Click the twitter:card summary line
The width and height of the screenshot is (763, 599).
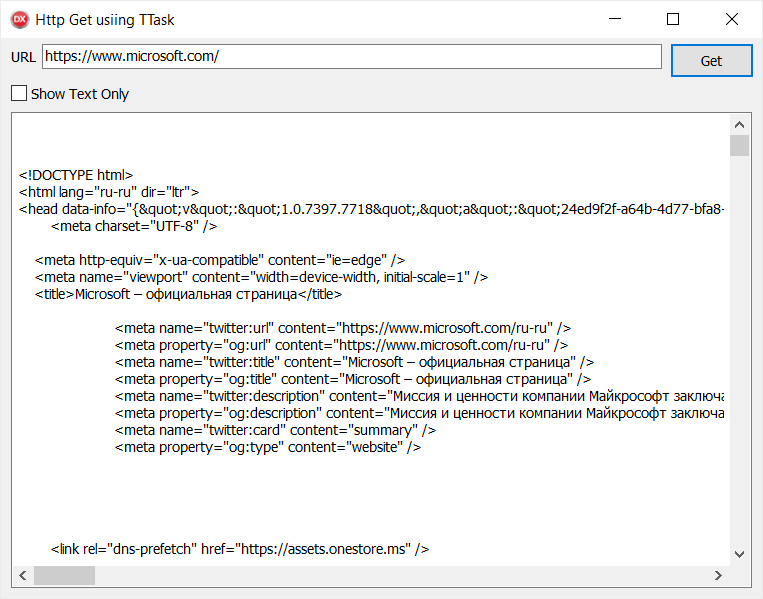tap(275, 431)
